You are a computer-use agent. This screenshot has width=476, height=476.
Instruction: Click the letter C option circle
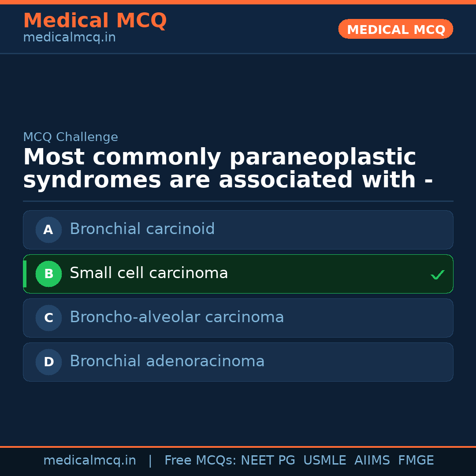pos(48,318)
